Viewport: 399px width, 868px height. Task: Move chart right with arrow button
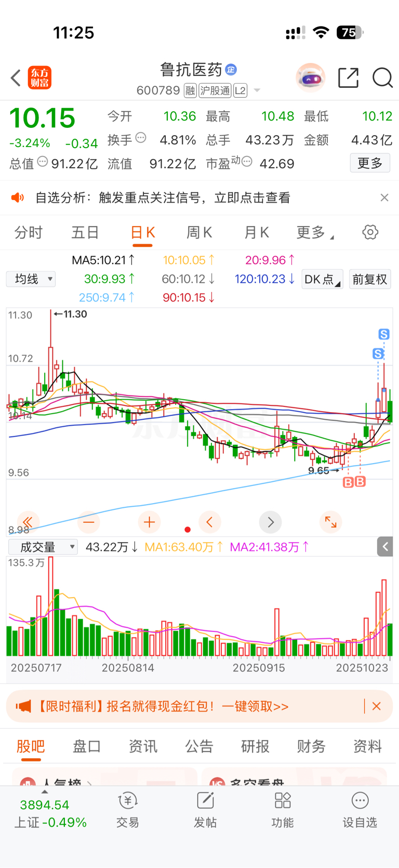click(x=270, y=522)
